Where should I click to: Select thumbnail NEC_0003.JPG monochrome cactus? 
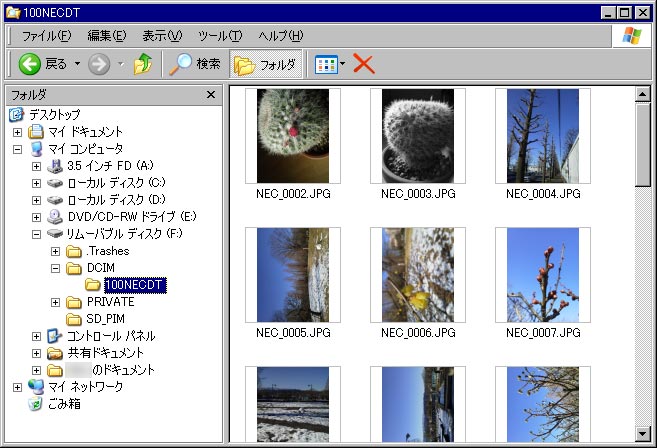click(x=418, y=136)
